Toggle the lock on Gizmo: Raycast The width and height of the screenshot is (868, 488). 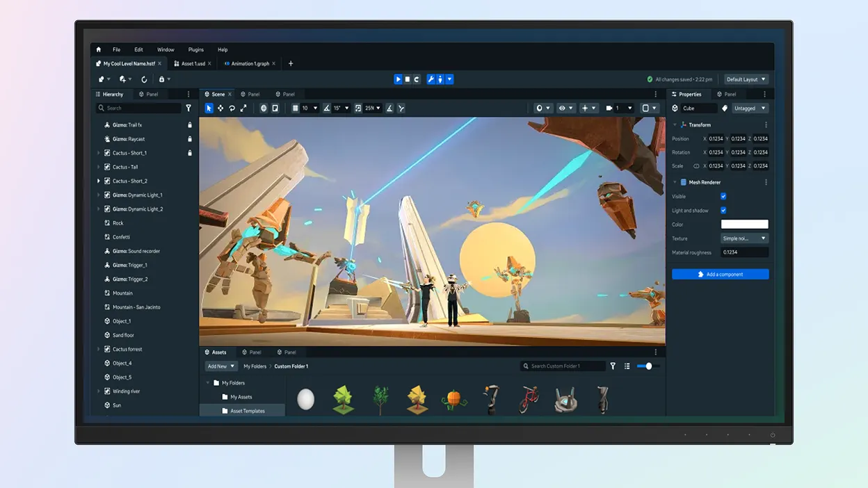point(190,139)
